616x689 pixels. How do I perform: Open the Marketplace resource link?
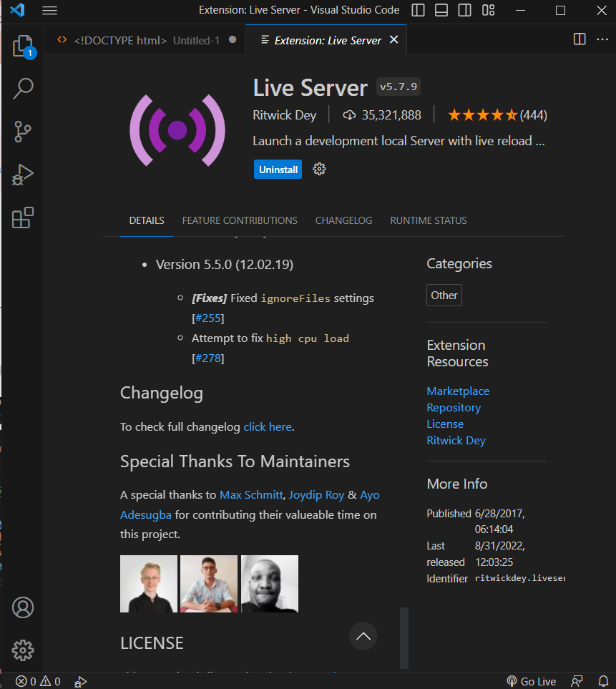458,391
